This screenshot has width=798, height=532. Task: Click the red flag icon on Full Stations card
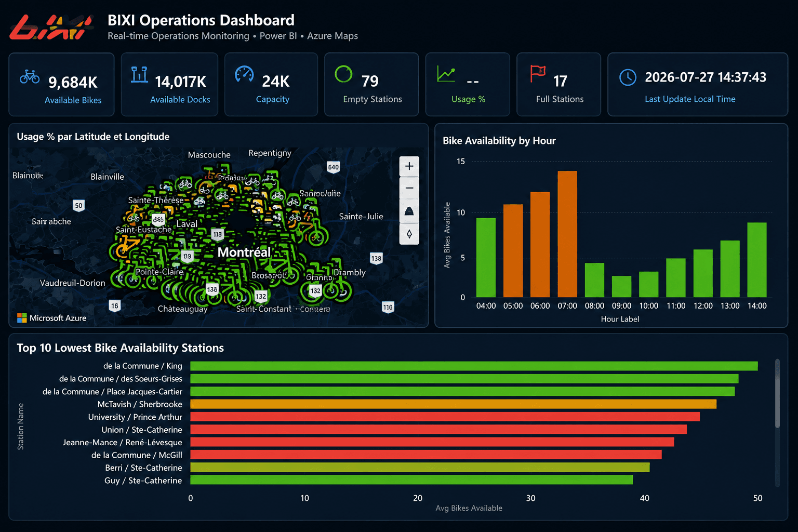point(538,74)
